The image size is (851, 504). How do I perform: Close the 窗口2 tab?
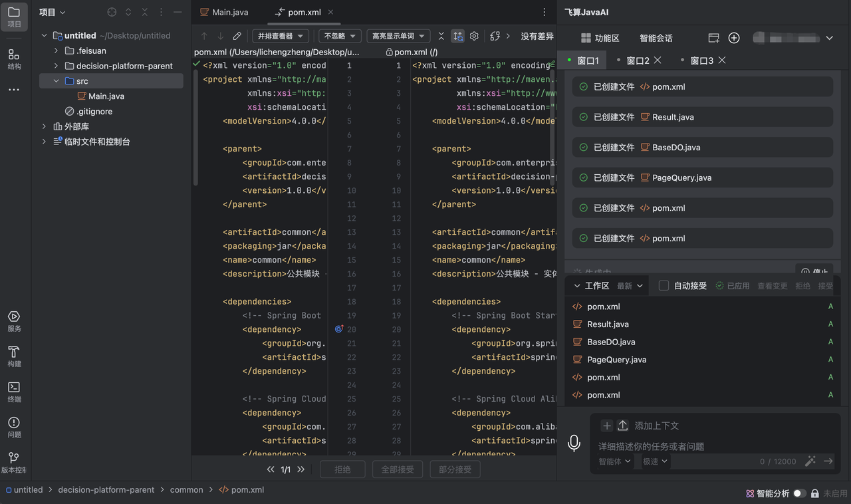[x=658, y=61]
